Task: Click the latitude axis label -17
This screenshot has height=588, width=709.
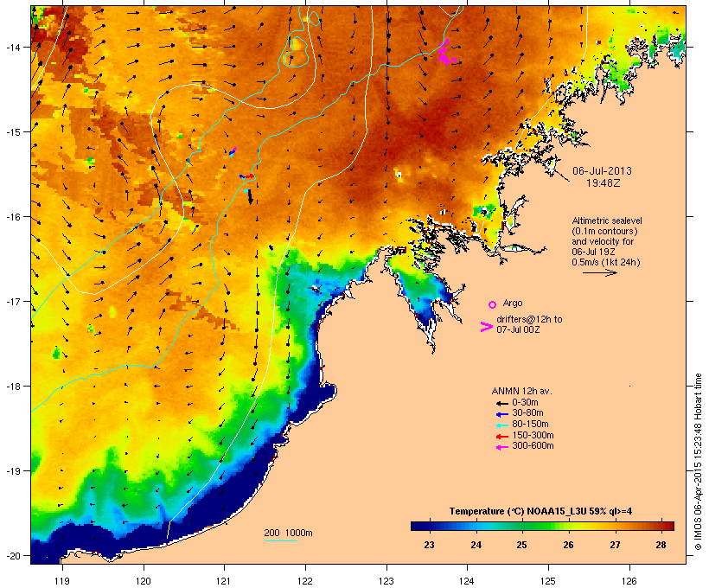Action: coord(14,301)
